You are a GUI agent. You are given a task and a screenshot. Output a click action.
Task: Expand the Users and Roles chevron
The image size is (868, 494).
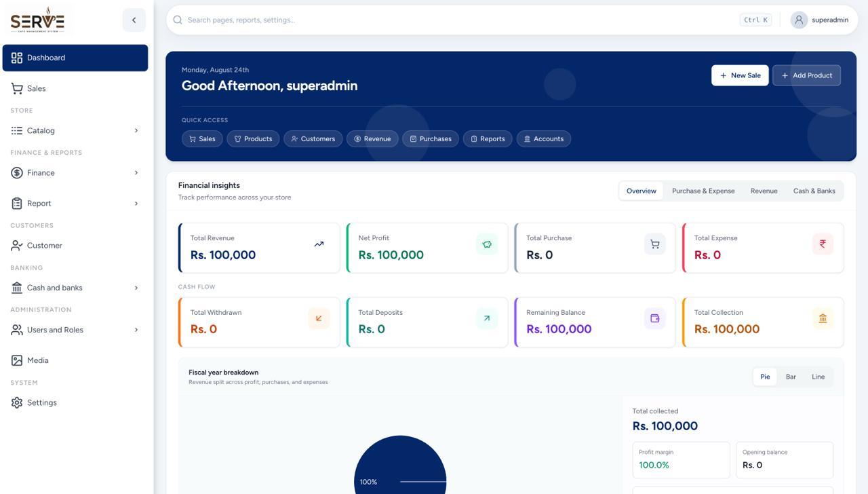click(136, 330)
